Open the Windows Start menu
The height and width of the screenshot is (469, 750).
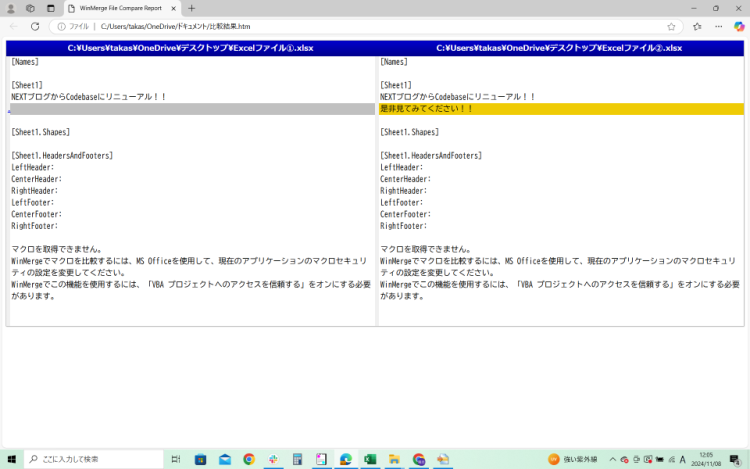[11, 459]
